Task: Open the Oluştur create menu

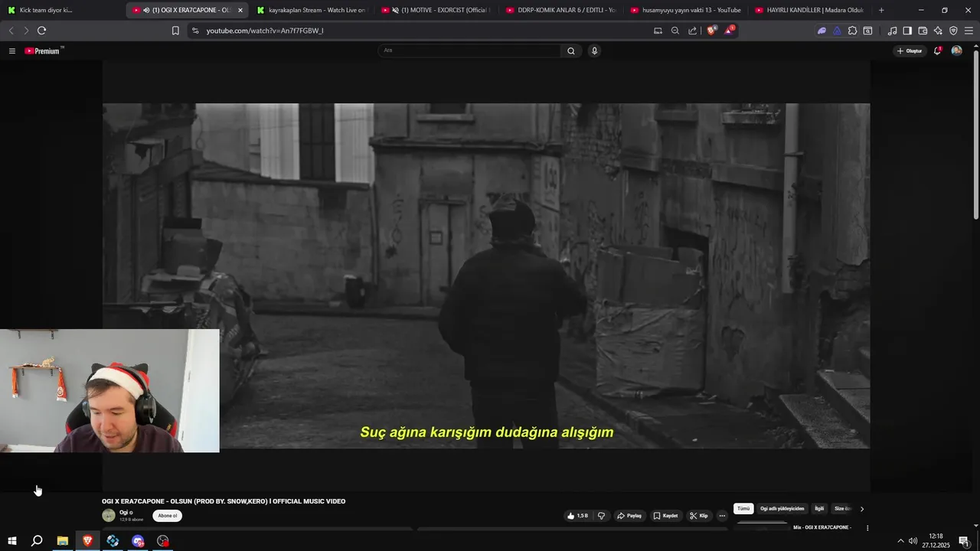Action: click(910, 51)
